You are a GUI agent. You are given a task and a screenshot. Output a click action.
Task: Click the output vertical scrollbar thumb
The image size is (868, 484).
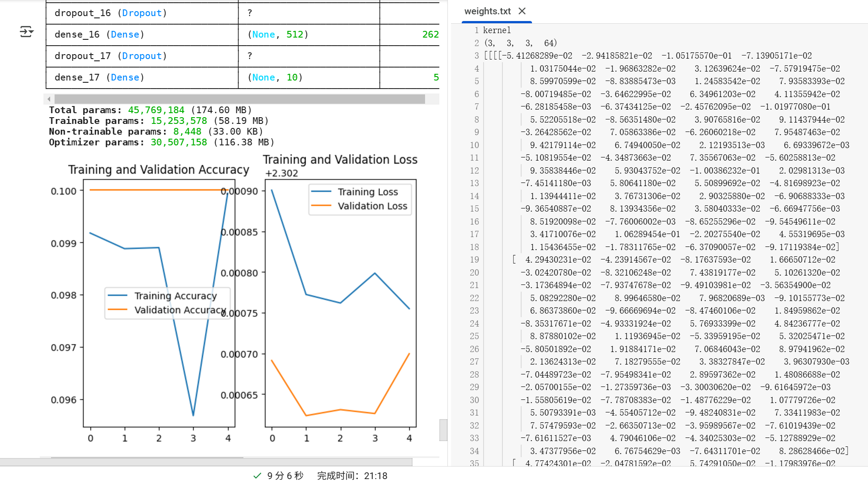tap(443, 429)
